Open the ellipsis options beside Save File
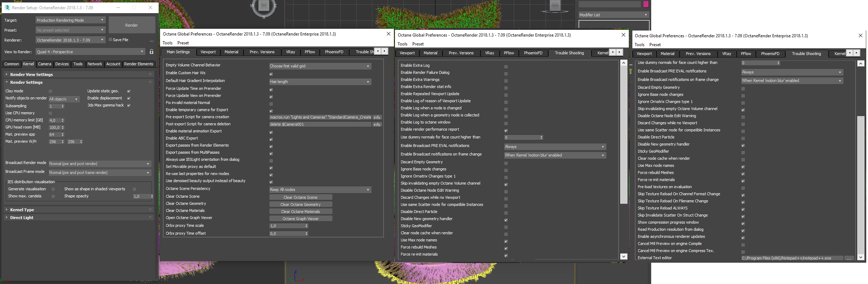Screen dimensions: 868x284 click(152, 41)
